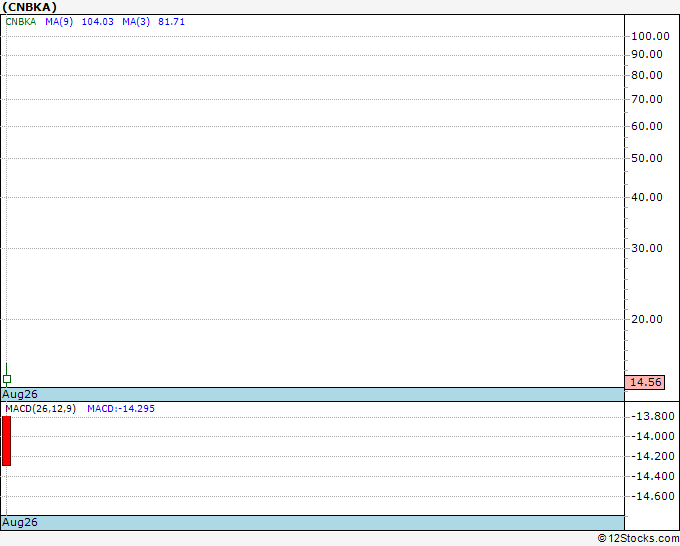
Task: Click the 30.00 price axis label
Action: [647, 248]
